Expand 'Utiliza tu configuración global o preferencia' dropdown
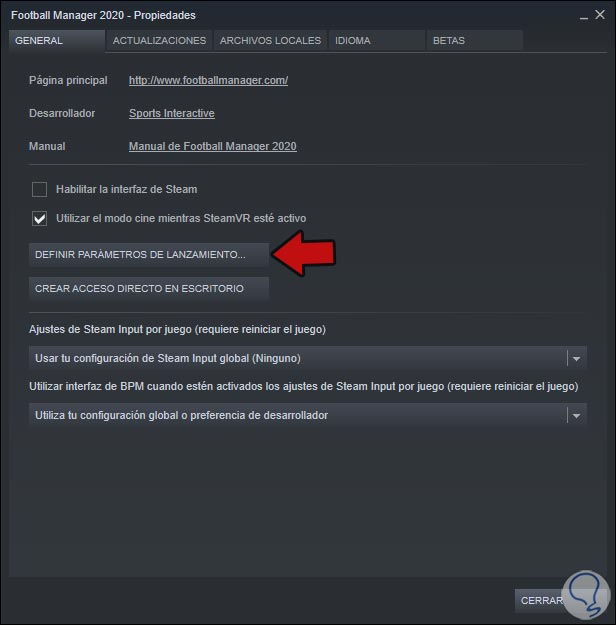616x625 pixels. pos(307,415)
